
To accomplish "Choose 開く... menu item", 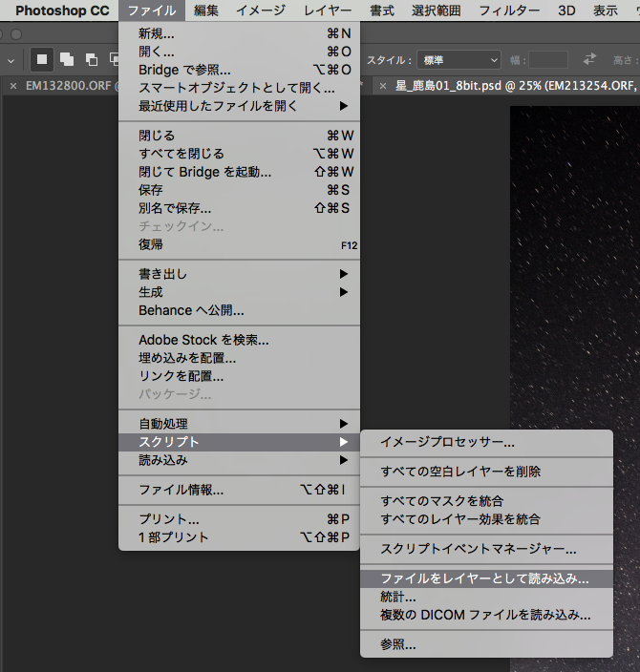I will click(x=239, y=52).
